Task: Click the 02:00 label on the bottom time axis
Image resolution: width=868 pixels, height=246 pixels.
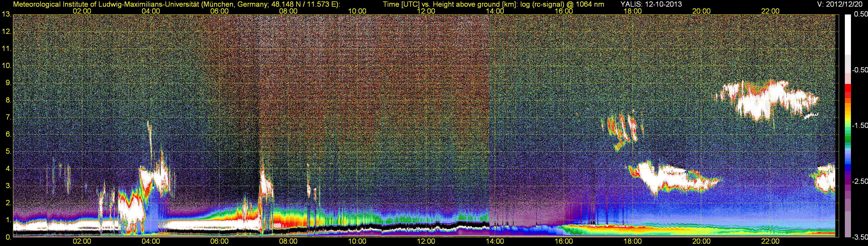Action: click(x=82, y=241)
